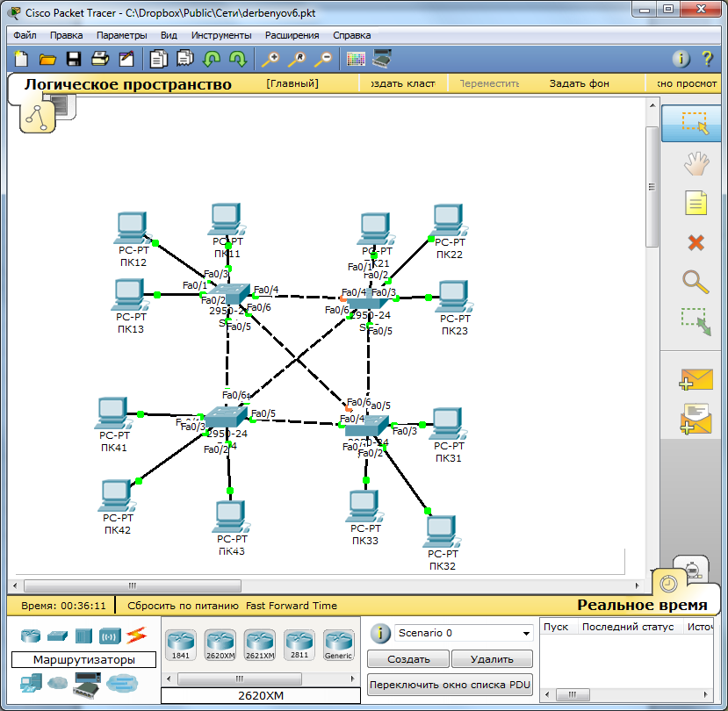Viewport: 728px width, 711px height.
Task: Click the Задать фон button
Action: (x=580, y=83)
